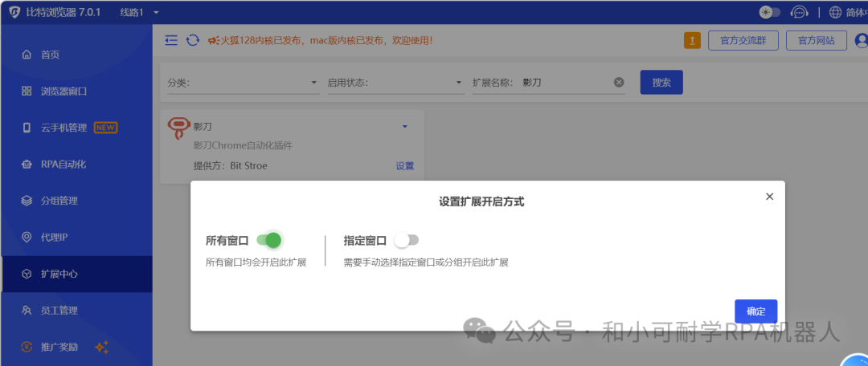The height and width of the screenshot is (366, 868).
Task: Open the 启用状态 dropdown filter
Action: (x=395, y=82)
